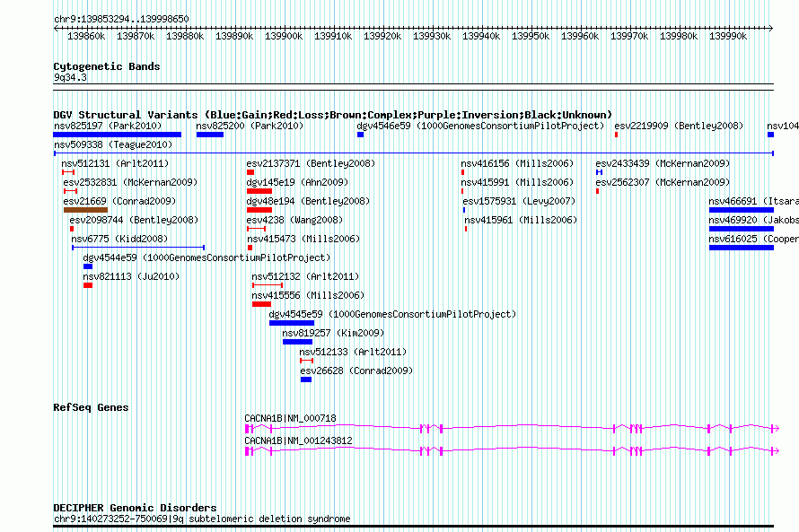Select the red dgv145e19 (Ahn2009) loss bar

[259, 191]
